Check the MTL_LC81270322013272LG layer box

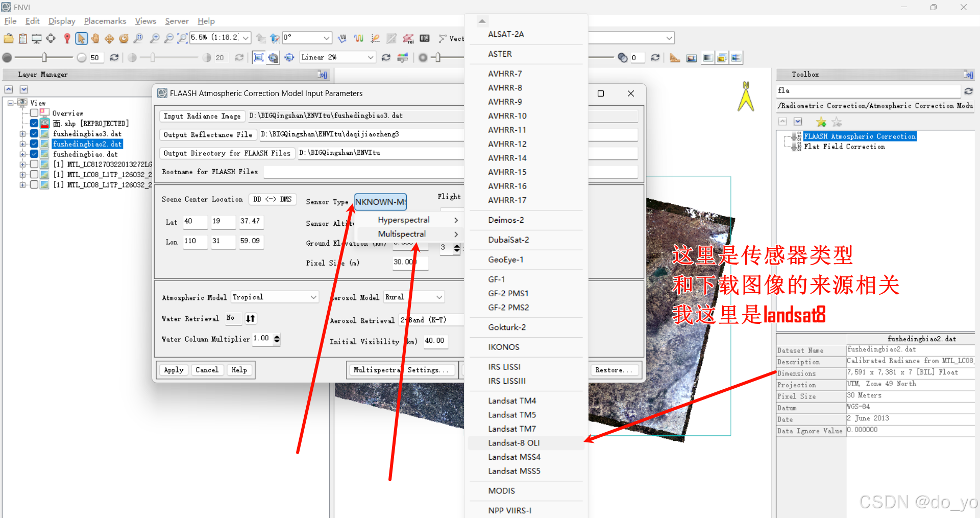pyautogui.click(x=34, y=164)
